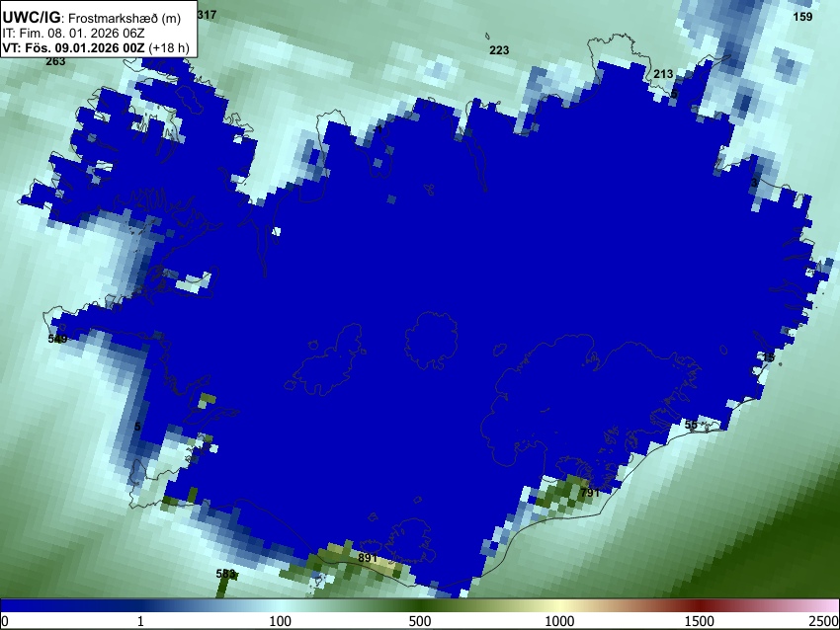The width and height of the screenshot is (840, 630).
Task: Click the 'IT: Fim. 08. 01. 2026 06Z' line
Action: [x=73, y=34]
